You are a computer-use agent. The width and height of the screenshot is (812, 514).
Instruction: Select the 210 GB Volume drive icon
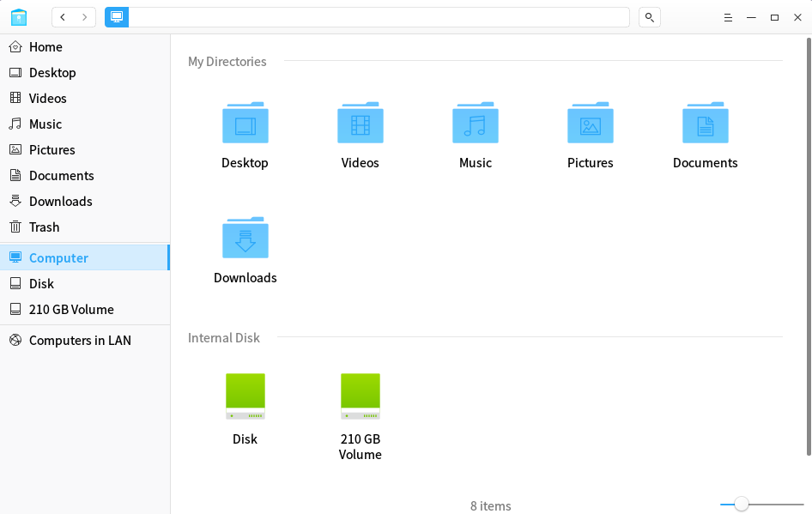coord(360,396)
